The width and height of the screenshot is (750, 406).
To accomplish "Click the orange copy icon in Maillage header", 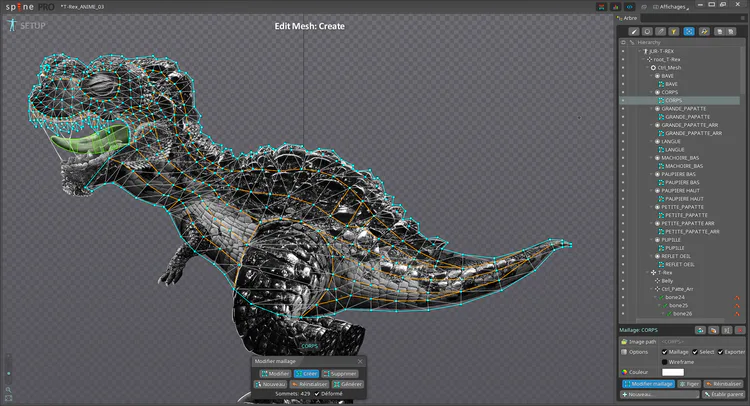I will click(x=713, y=330).
